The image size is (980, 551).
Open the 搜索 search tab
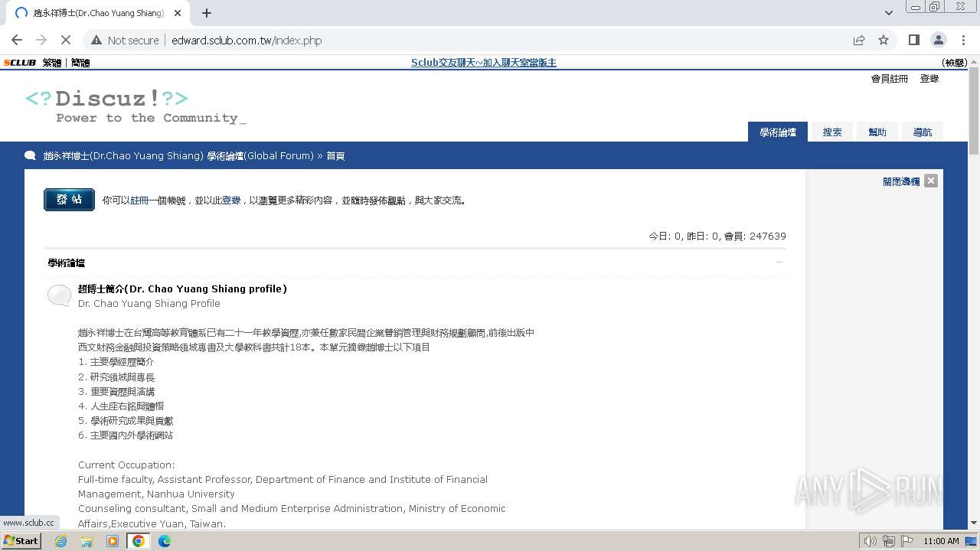[x=832, y=132]
